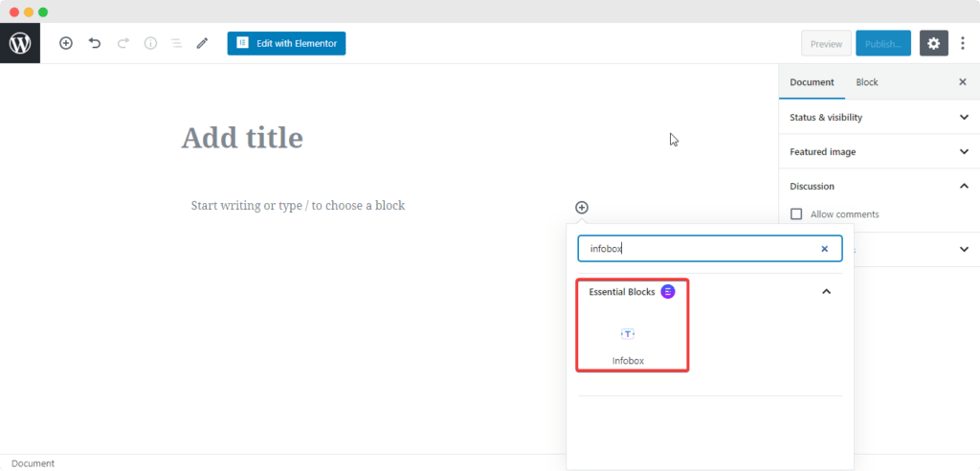
Task: Open the three-dot more options menu
Action: point(963,43)
